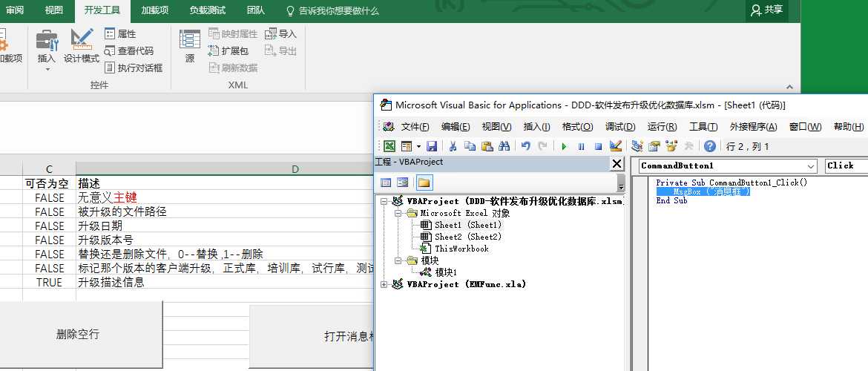Expand the VBAProject (EMFunc.xla) node
The image size is (868, 371).
click(x=384, y=284)
